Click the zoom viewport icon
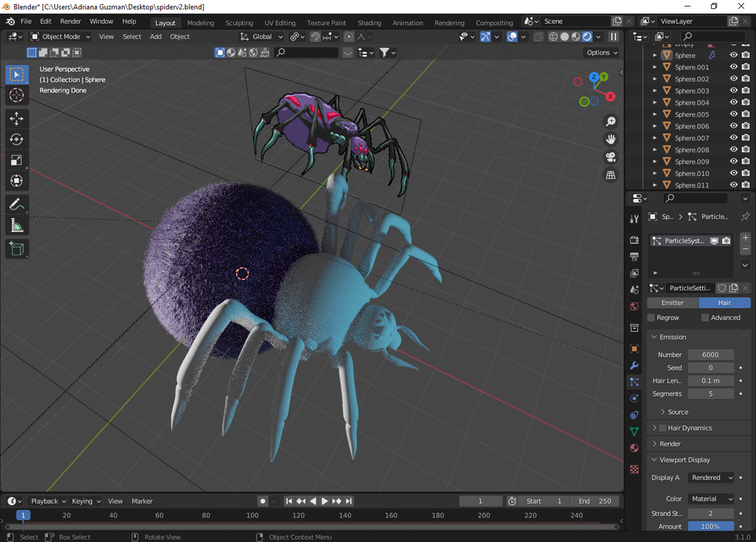The height and width of the screenshot is (542, 756). (x=610, y=121)
